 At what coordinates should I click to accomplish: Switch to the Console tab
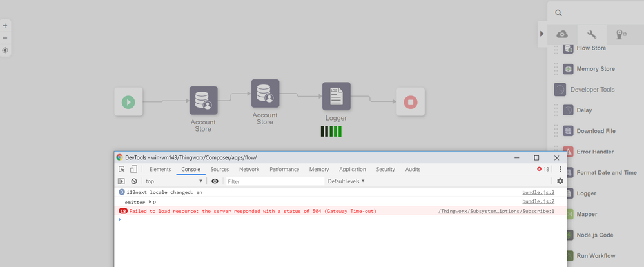(x=191, y=169)
